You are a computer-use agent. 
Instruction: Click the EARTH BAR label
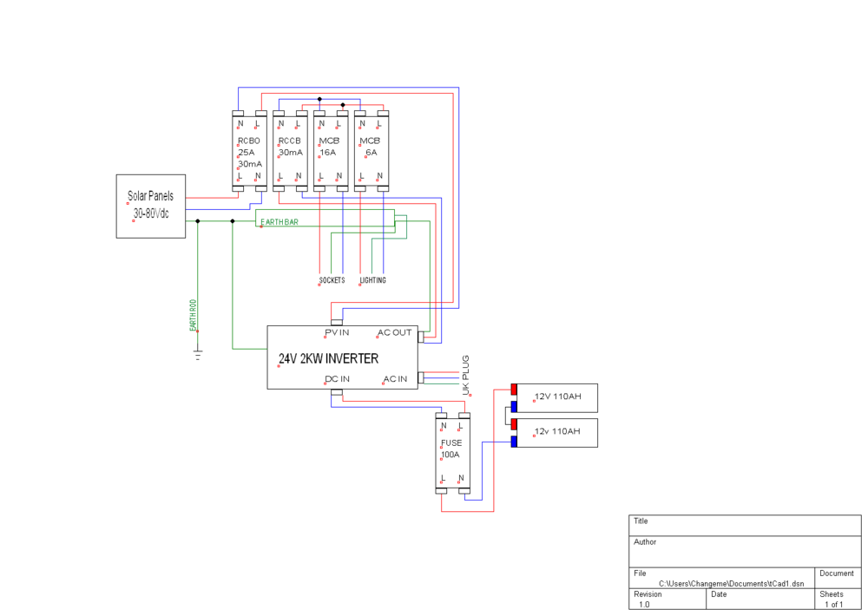tap(279, 222)
